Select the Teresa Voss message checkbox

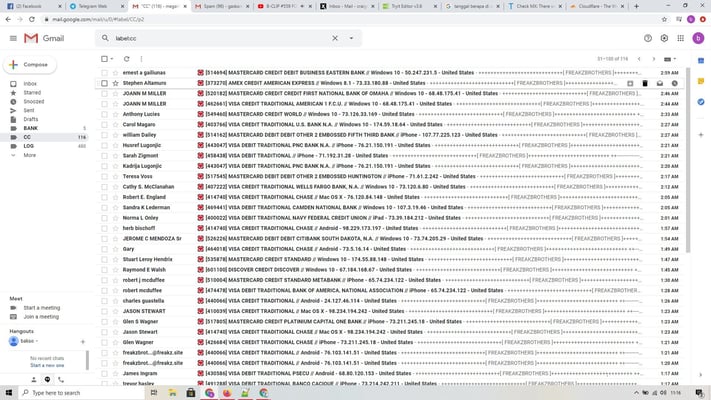(104, 176)
